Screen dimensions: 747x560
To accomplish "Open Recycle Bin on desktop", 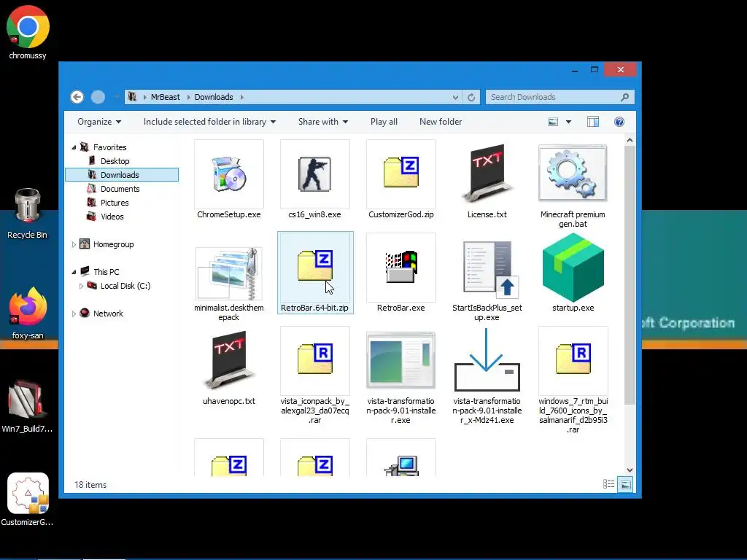I will pos(27,214).
